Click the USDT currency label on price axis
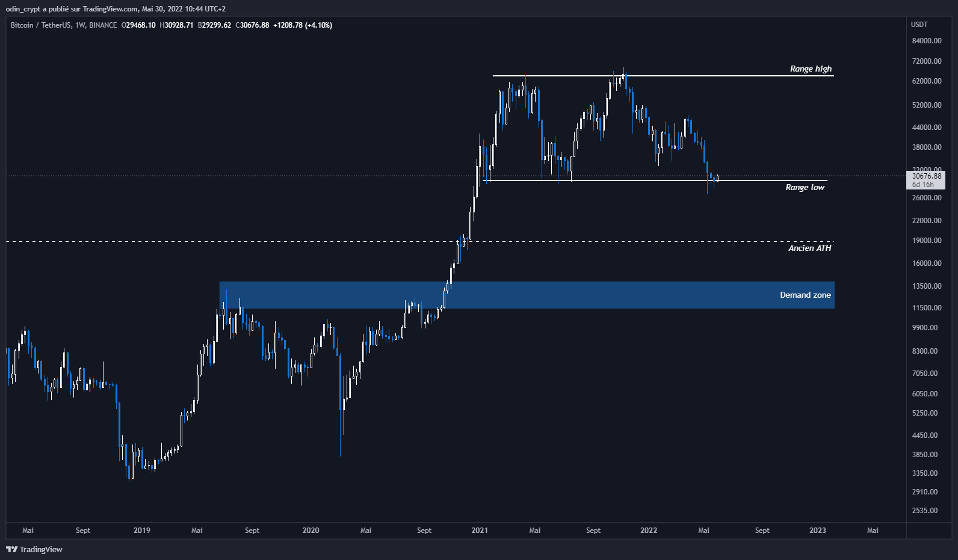 919,25
